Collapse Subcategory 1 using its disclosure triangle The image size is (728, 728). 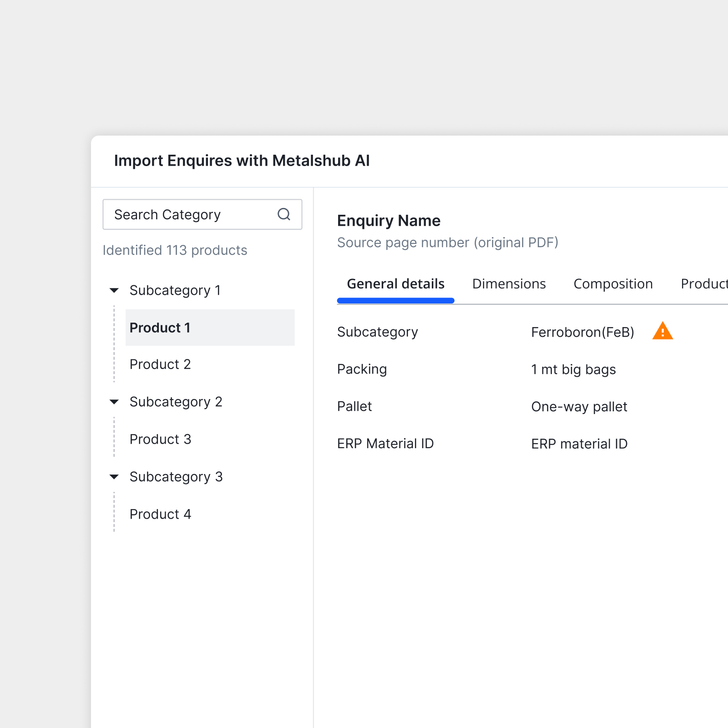click(114, 290)
